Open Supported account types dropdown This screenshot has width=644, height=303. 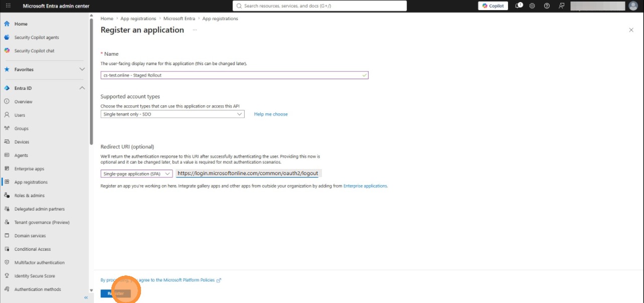[173, 114]
